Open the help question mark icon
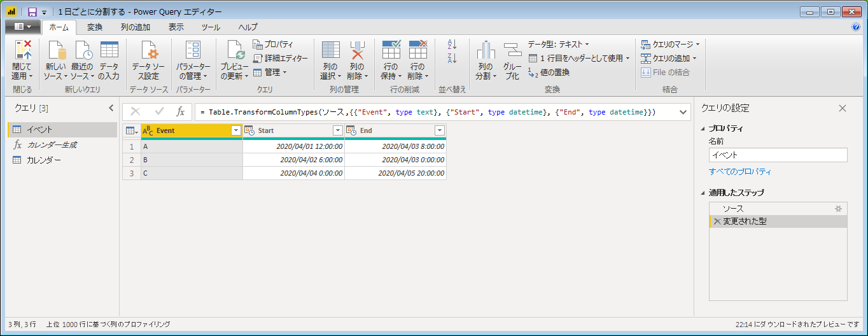 pyautogui.click(x=856, y=27)
